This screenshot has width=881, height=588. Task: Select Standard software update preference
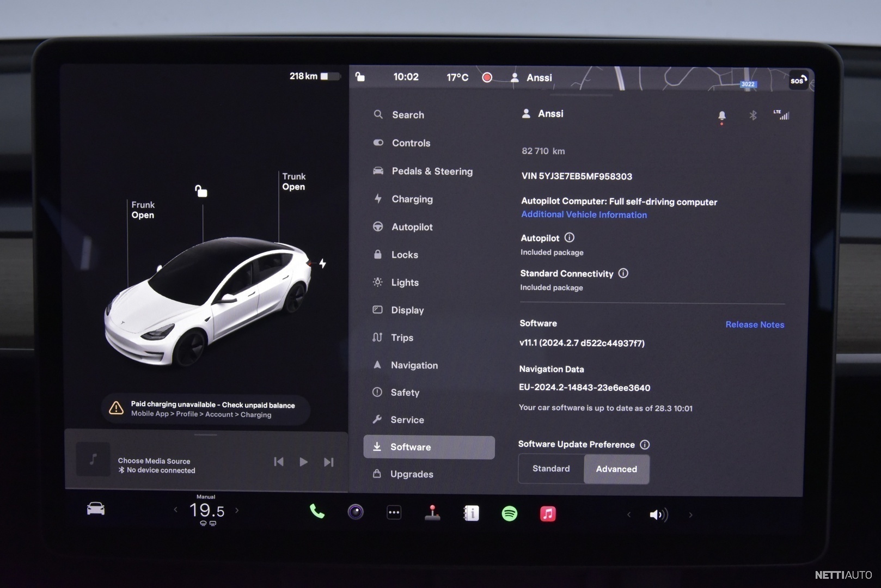(551, 469)
